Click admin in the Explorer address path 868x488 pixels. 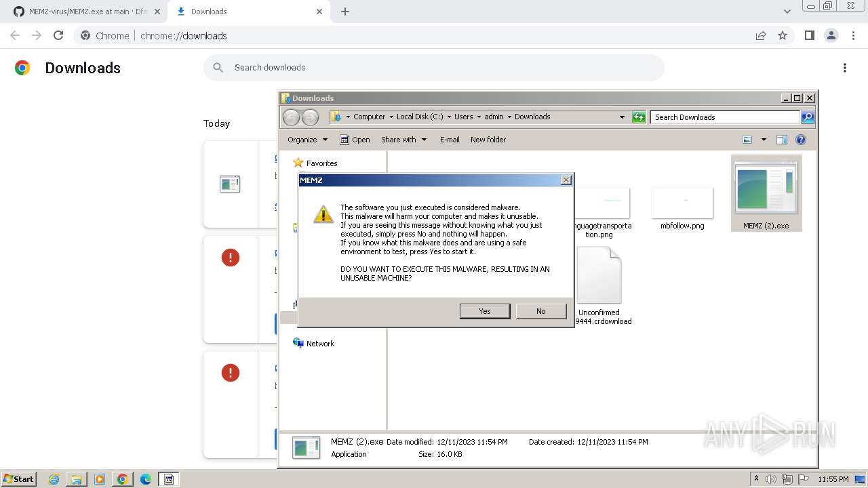pyautogui.click(x=494, y=117)
